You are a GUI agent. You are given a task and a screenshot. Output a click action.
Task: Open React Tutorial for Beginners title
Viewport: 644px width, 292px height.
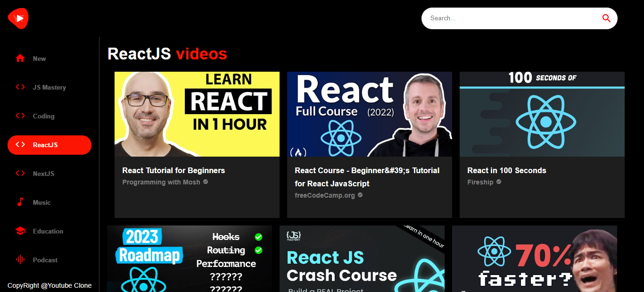tap(173, 170)
